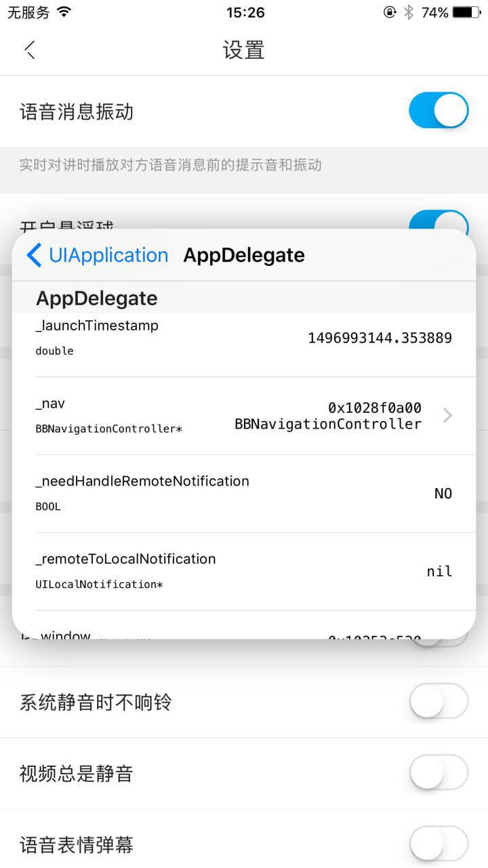This screenshot has width=488, height=868.
Task: Tap the rotation lock status icon
Action: pos(390,12)
